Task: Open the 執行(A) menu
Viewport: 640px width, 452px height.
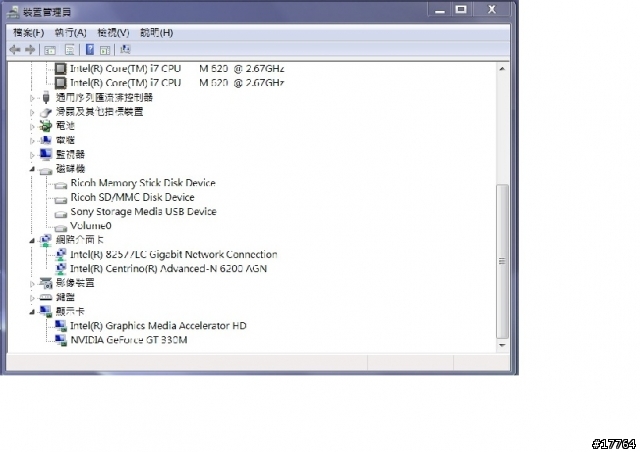Action: (71, 33)
